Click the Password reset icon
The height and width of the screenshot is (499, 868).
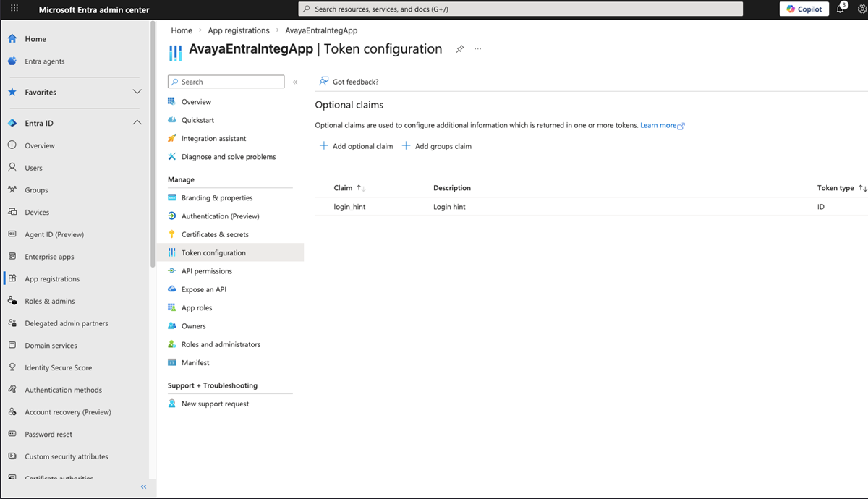12,435
